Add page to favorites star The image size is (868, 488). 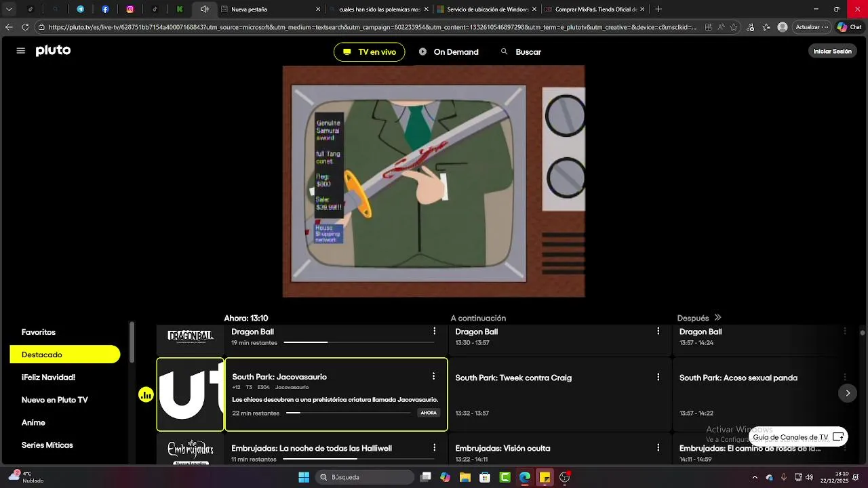[x=735, y=27]
